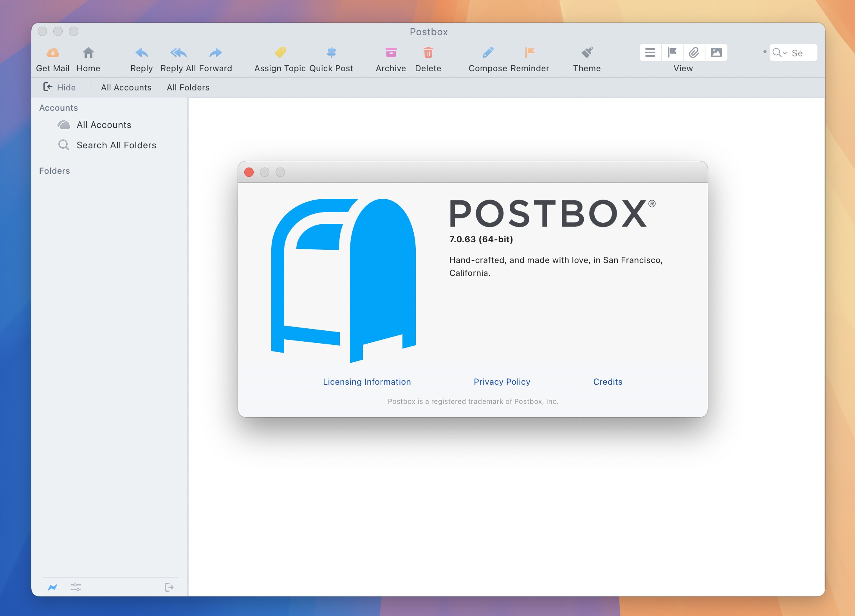Click the POSTBOX wordmark in About dialog
The height and width of the screenshot is (616, 855).
(x=552, y=213)
